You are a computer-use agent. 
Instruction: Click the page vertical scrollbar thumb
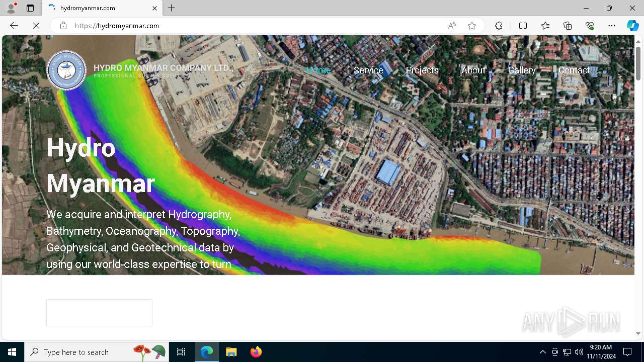tap(638, 63)
